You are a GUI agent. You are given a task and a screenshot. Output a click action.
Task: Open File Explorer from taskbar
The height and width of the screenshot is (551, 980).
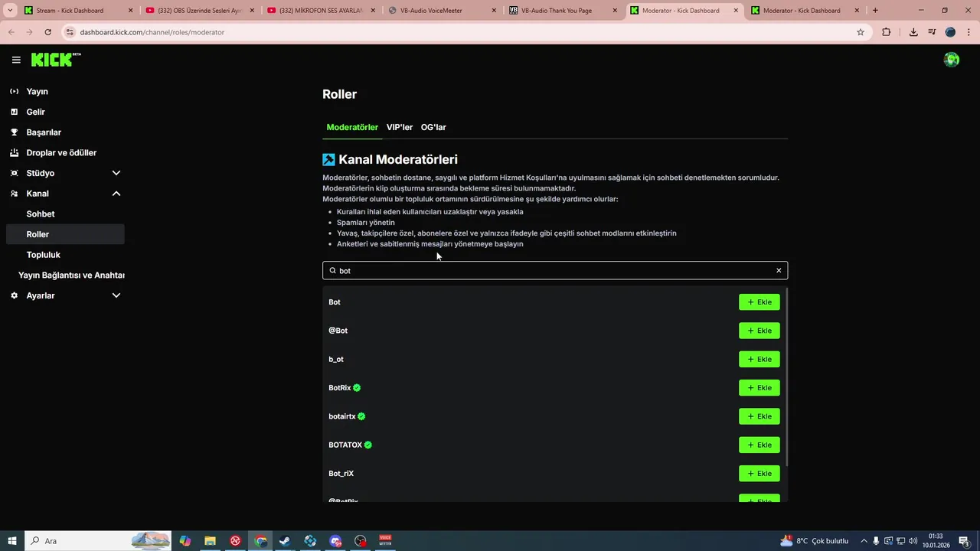pos(210,541)
